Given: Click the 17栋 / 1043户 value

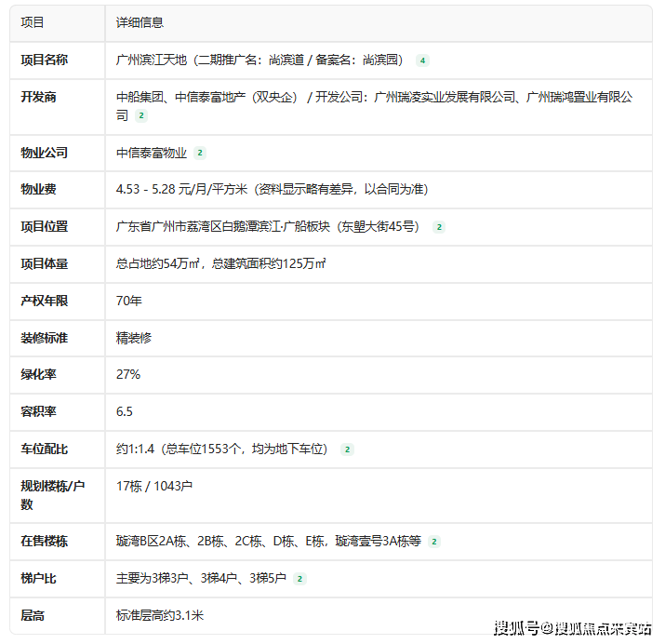Looking at the screenshot, I should click(154, 486).
